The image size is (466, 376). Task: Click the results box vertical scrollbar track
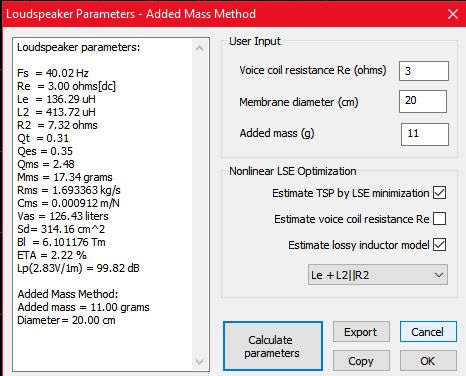coord(199,205)
